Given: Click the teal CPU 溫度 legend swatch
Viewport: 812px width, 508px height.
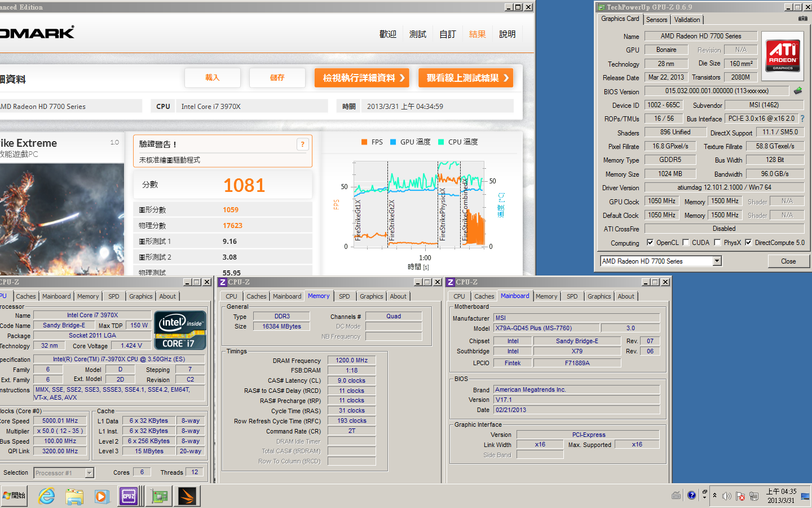Looking at the screenshot, I should 441,142.
